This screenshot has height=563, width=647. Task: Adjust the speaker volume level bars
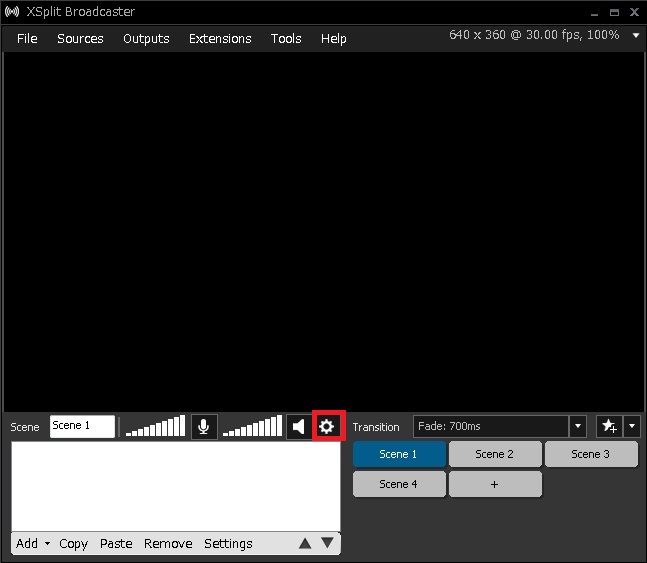[253, 426]
